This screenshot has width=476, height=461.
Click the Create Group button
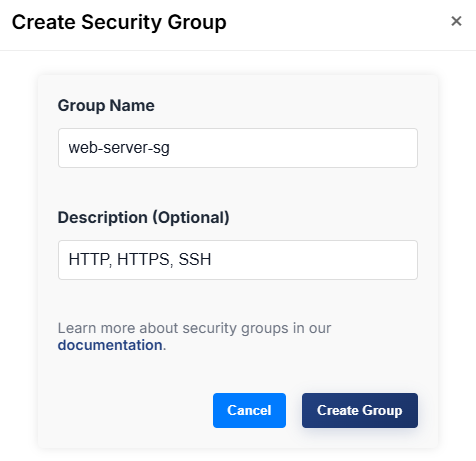[x=360, y=410]
